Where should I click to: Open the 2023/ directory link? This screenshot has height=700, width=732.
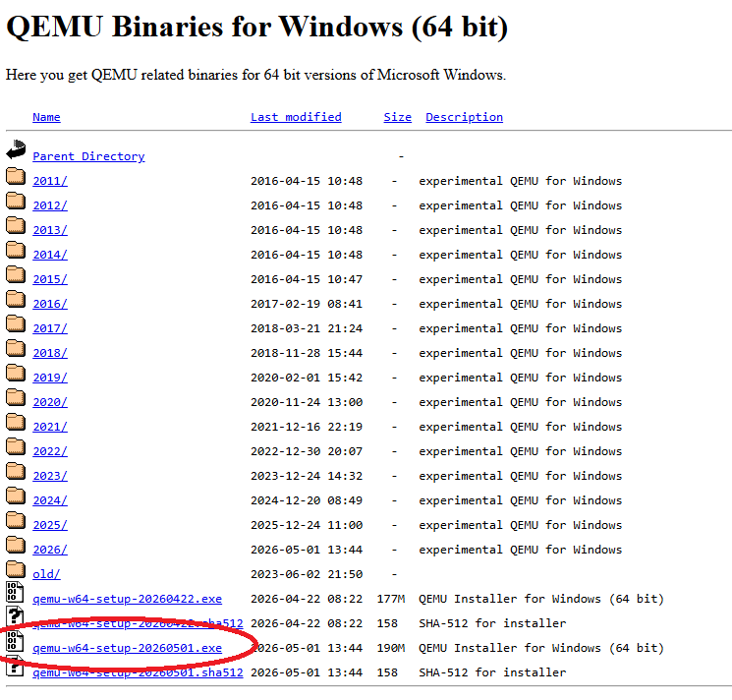tap(50, 476)
